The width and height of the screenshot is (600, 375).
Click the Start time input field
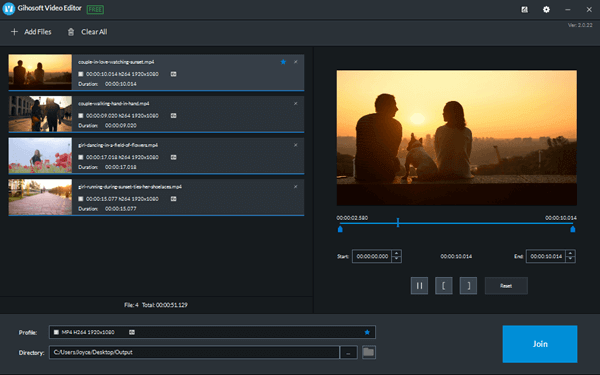(x=372, y=256)
